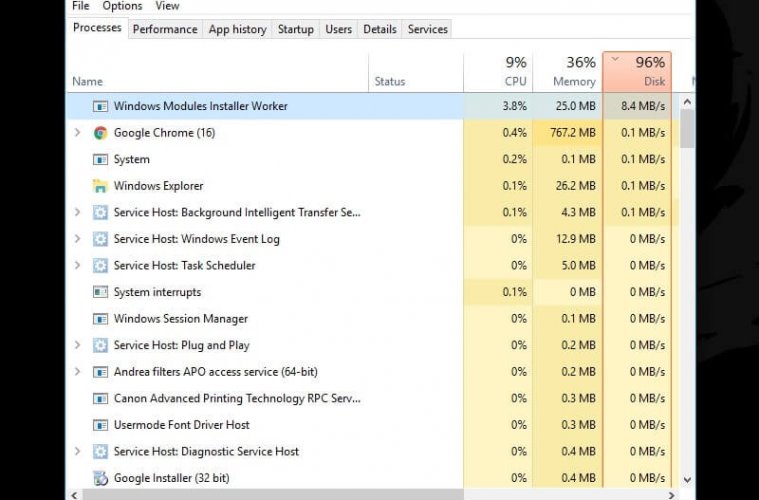Viewport: 759px width, 500px height.
Task: Switch to the Details tab
Action: click(x=380, y=29)
